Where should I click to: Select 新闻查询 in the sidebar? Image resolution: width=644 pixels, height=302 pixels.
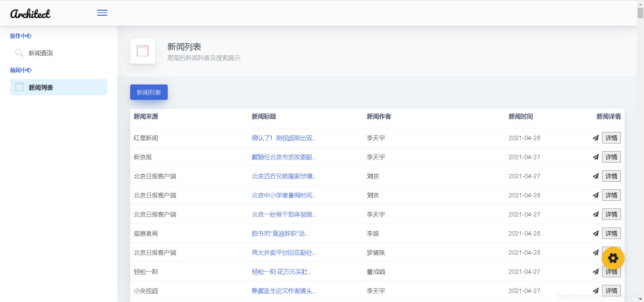(40, 53)
